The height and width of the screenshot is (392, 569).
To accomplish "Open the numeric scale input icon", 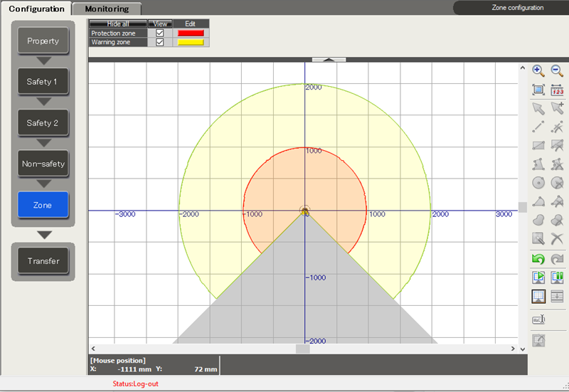I will tap(557, 90).
